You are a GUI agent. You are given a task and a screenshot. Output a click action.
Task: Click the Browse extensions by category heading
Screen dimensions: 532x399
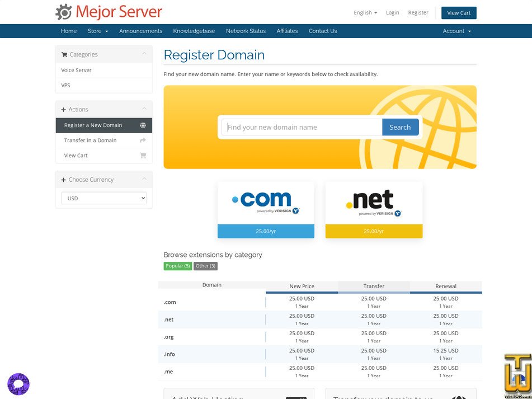point(213,255)
